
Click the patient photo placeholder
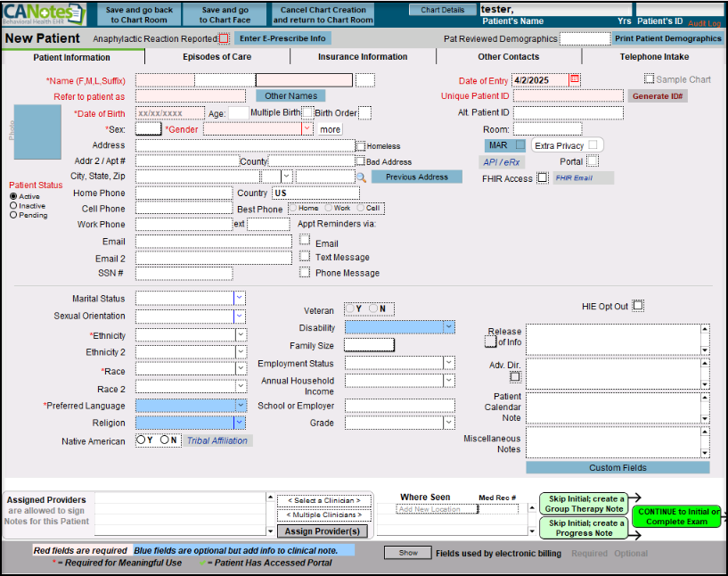tap(37, 131)
